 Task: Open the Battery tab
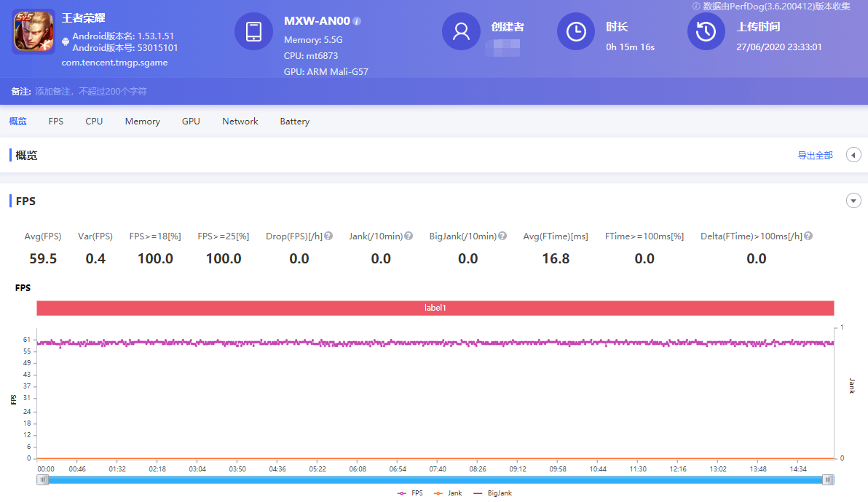pyautogui.click(x=294, y=121)
